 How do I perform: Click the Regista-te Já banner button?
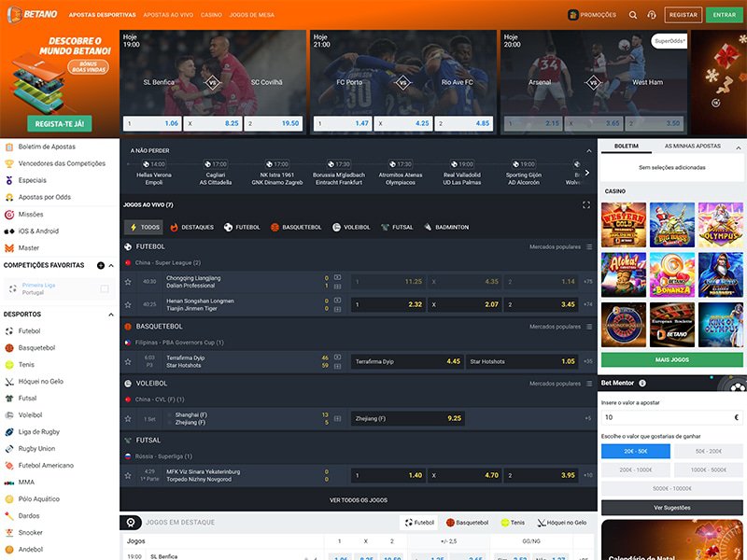pos(60,124)
